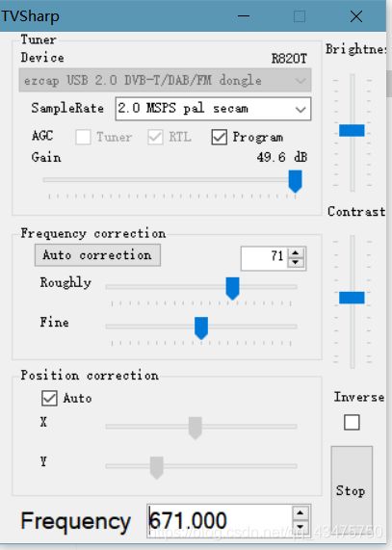Viewport: 392px width, 550px height.
Task: Click the Roughly slider thumb
Action: click(232, 288)
